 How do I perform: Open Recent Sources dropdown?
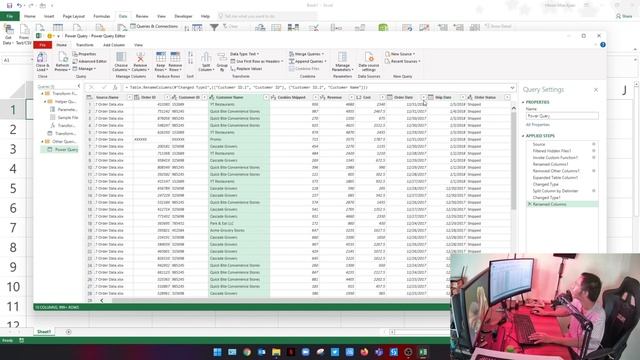point(402,61)
